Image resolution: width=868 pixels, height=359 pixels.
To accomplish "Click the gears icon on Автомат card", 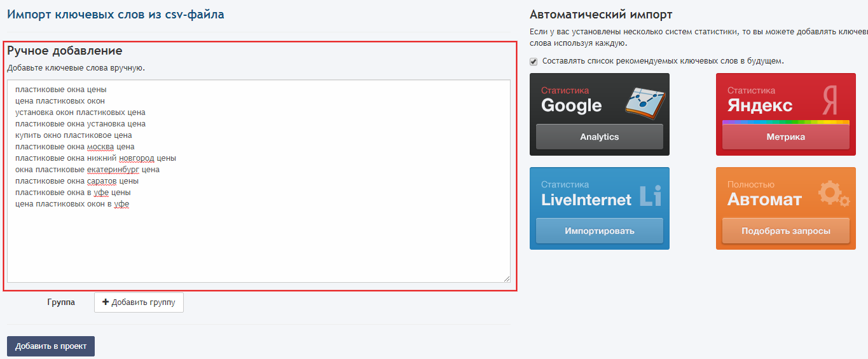I will (x=833, y=194).
